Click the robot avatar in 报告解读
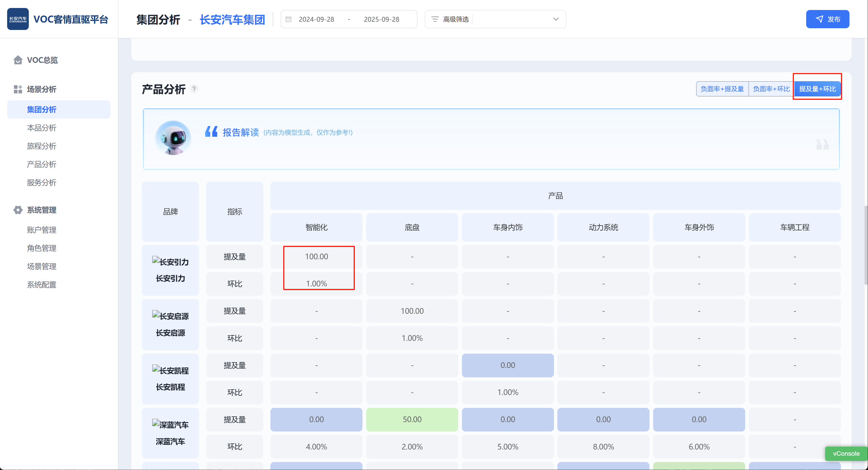 coord(173,138)
